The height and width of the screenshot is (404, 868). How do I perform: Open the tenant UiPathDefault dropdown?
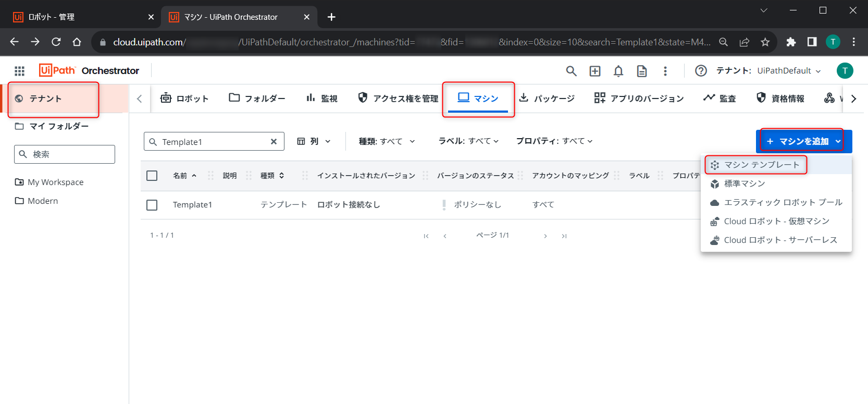point(789,71)
